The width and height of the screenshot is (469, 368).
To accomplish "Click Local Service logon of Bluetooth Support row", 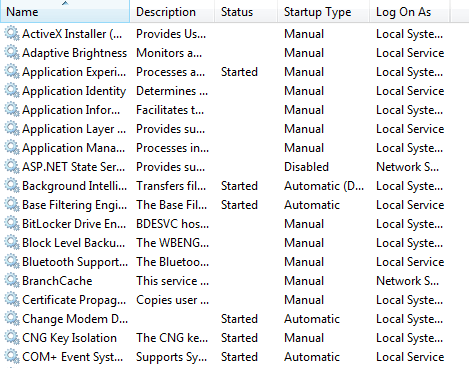I will tap(410, 262).
